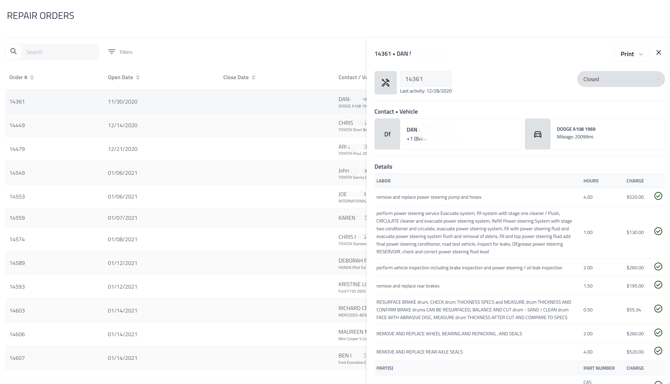The height and width of the screenshot is (384, 670).
Task: Select order row 14603
Action: (x=185, y=311)
